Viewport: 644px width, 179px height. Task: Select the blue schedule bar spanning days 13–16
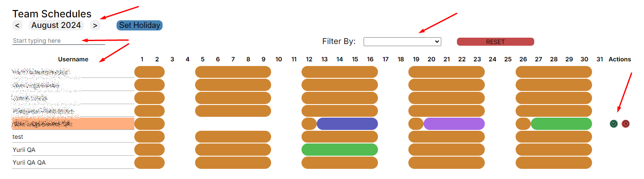[347, 124]
